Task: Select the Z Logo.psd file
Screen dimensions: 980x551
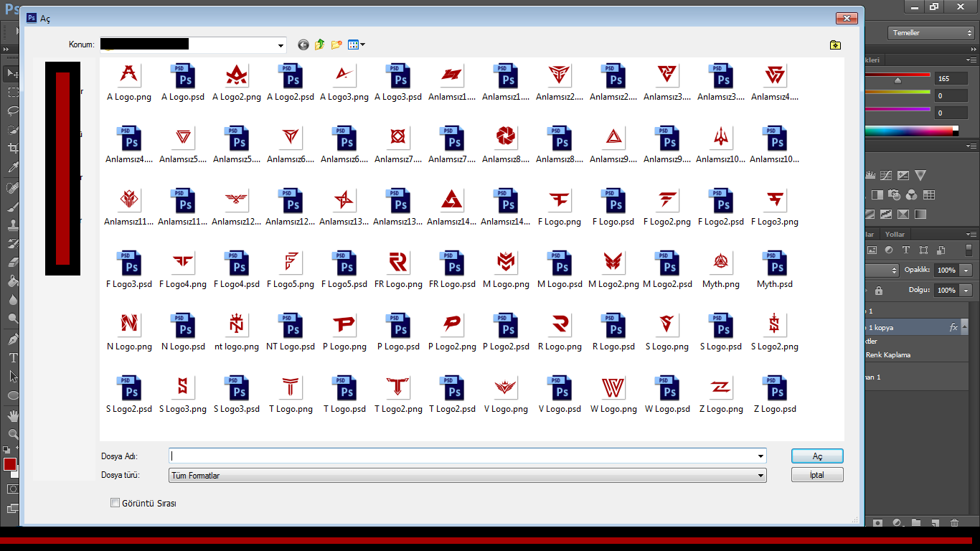Action: (x=775, y=395)
